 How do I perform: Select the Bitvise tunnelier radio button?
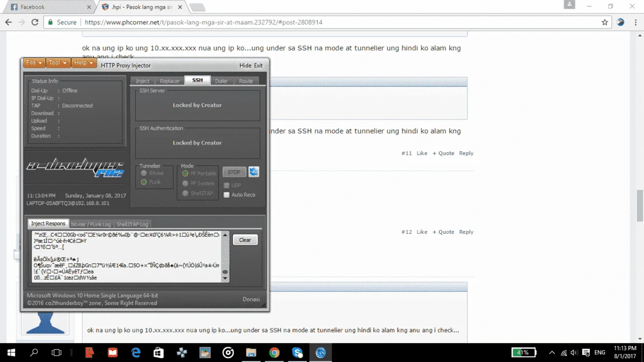click(144, 173)
